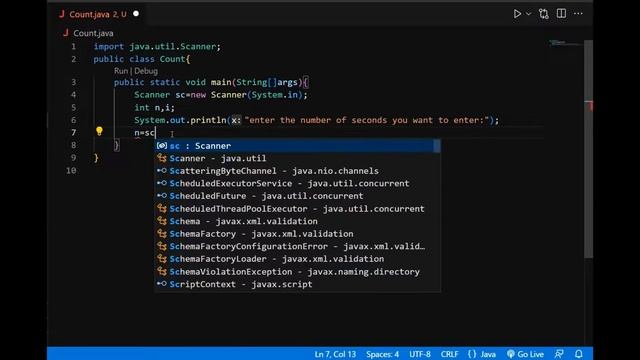640x360 pixels.
Task: Click the 'n=sc' code on line 7
Action: (x=144, y=133)
